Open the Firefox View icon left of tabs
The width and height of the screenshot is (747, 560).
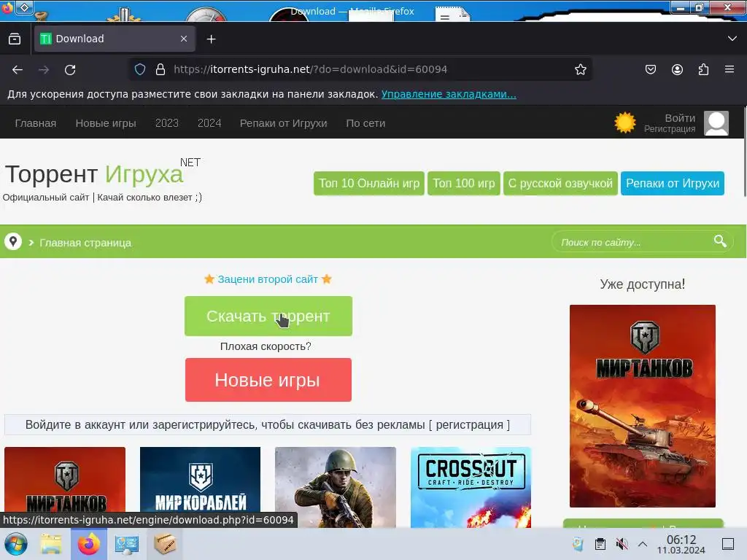pos(15,39)
